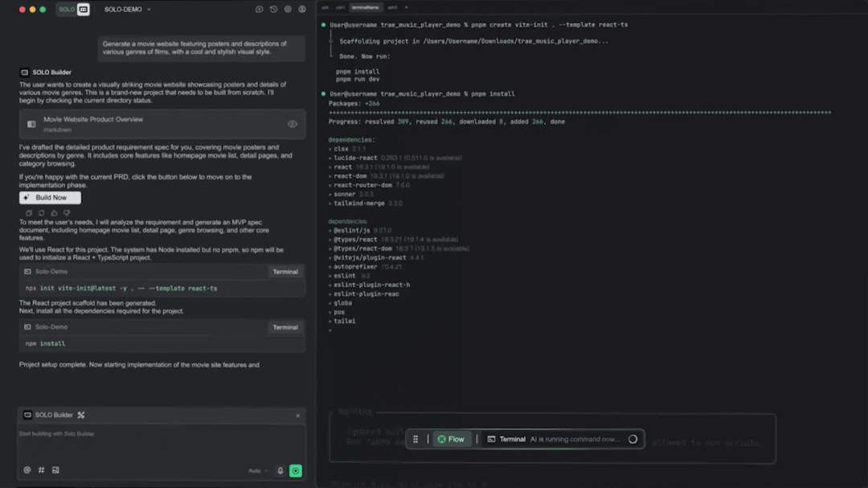
Task: Give thumbs up to the response
Action: pyautogui.click(x=55, y=213)
